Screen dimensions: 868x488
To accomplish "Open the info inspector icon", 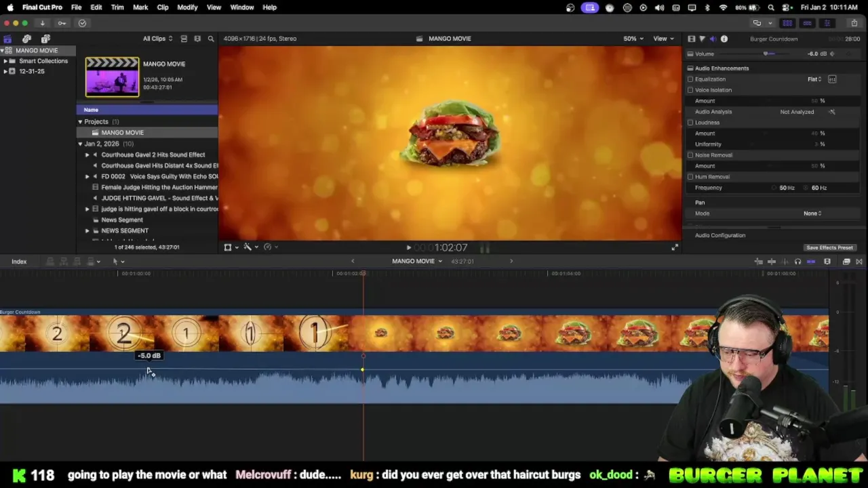I will pyautogui.click(x=724, y=39).
